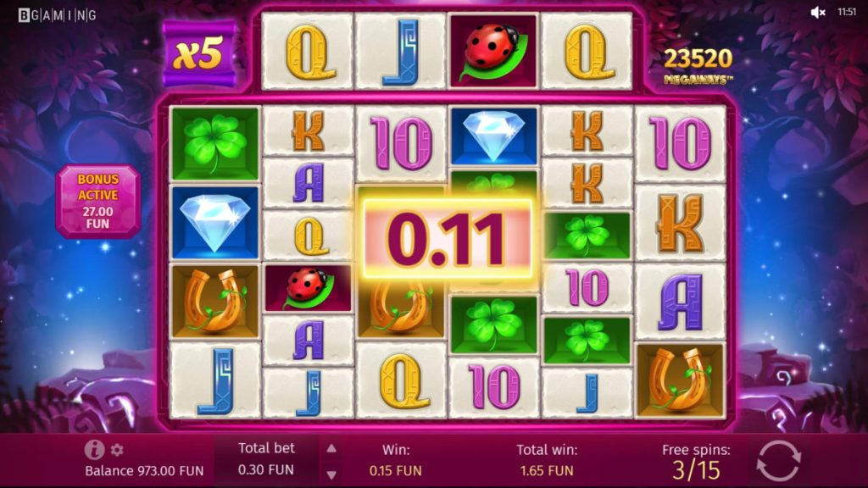Click the Free spins 3/15 counter

pos(696,461)
